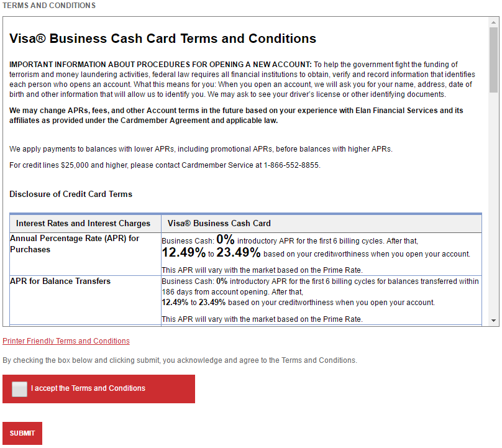502x448 pixels.
Task: Click the large '12.49% to 23.49%' purchase rate
Action: click(x=211, y=253)
